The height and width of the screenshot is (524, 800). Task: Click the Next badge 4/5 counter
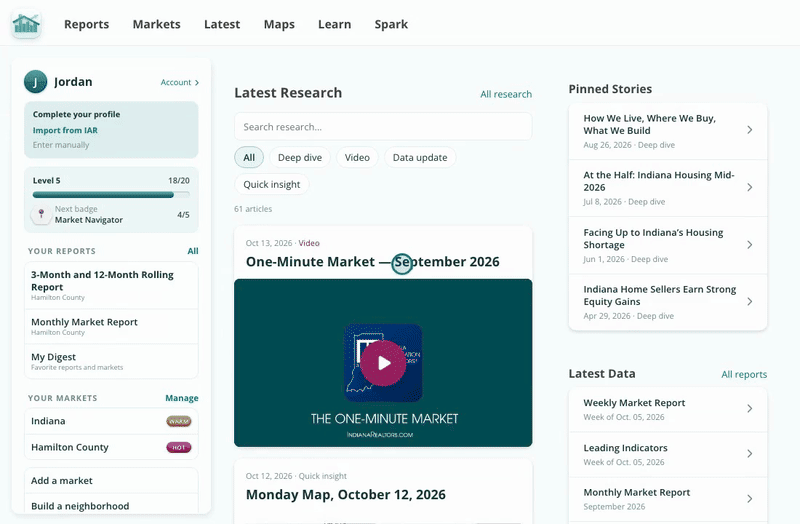tap(183, 215)
